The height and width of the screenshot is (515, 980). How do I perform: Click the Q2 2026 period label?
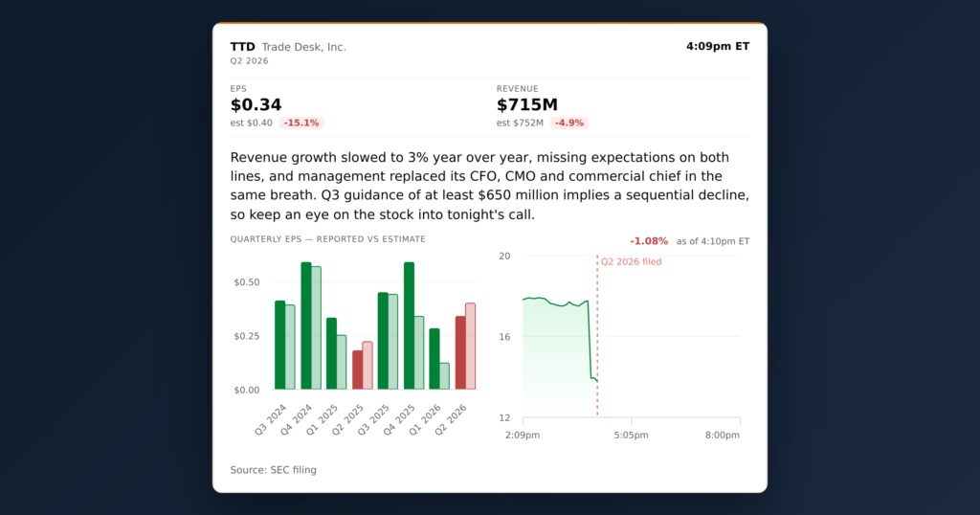[x=250, y=61]
